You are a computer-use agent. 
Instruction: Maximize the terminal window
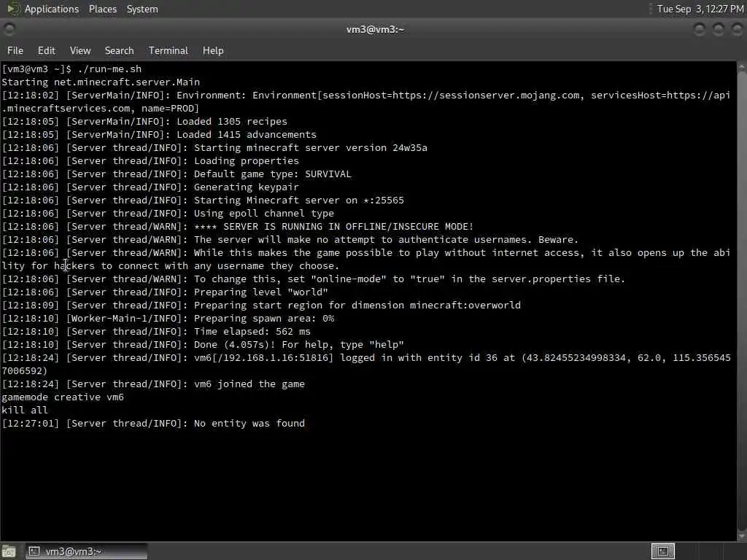tap(719, 29)
